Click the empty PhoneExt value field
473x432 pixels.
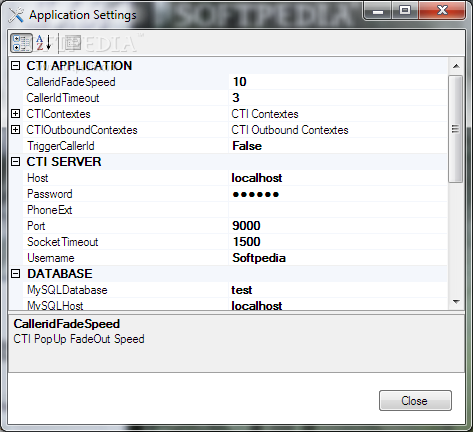(x=338, y=210)
